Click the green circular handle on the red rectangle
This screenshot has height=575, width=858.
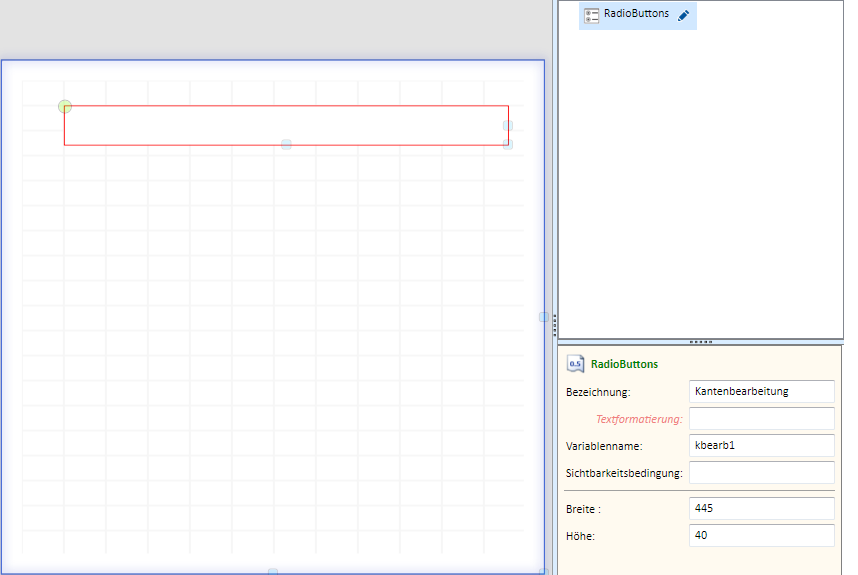65,106
